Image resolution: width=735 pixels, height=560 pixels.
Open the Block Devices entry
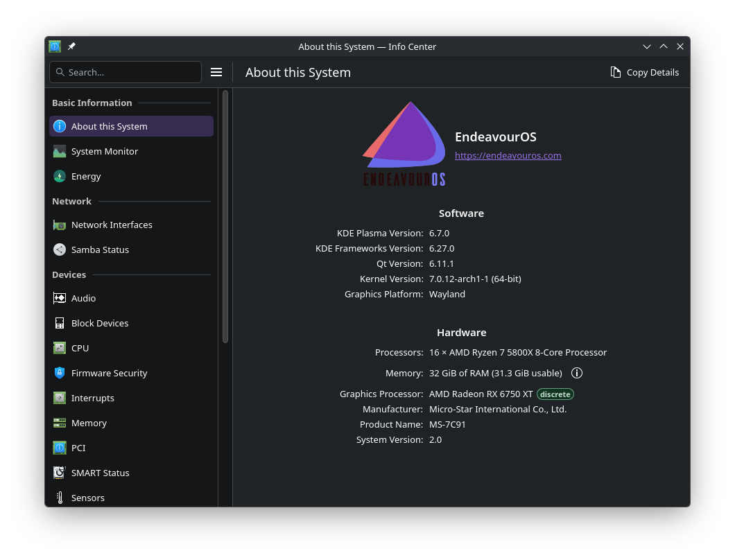131,324
